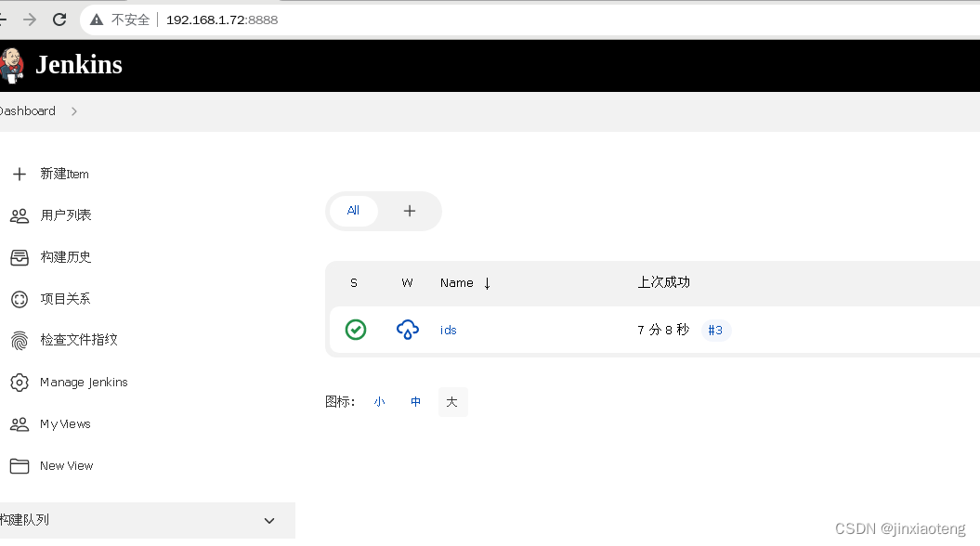
Task: Collapse the 构建队列 panel with chevron
Action: pyautogui.click(x=269, y=520)
